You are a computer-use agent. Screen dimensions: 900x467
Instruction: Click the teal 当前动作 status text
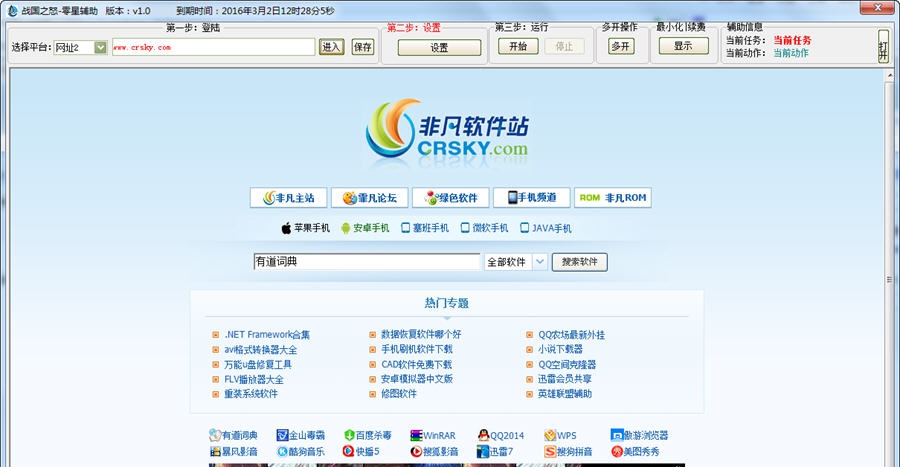point(791,53)
